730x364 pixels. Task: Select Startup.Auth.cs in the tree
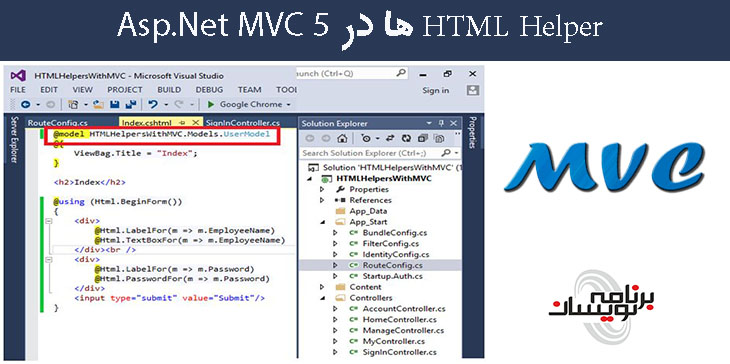click(x=392, y=276)
